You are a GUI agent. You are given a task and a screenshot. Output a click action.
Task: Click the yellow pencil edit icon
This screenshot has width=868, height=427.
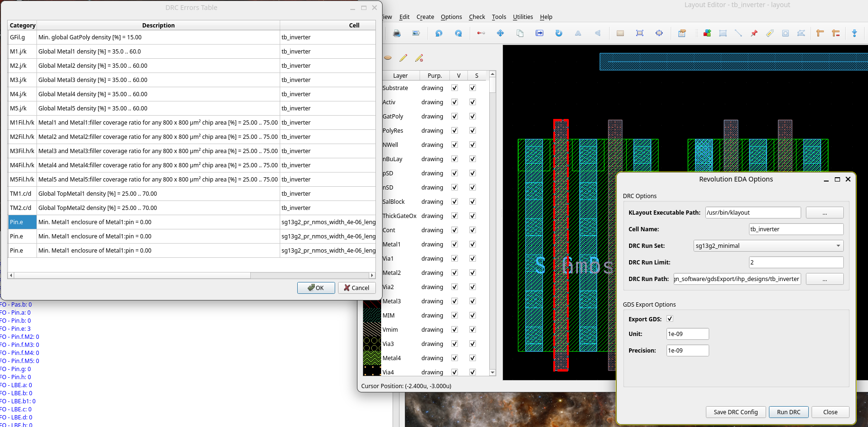coord(403,58)
